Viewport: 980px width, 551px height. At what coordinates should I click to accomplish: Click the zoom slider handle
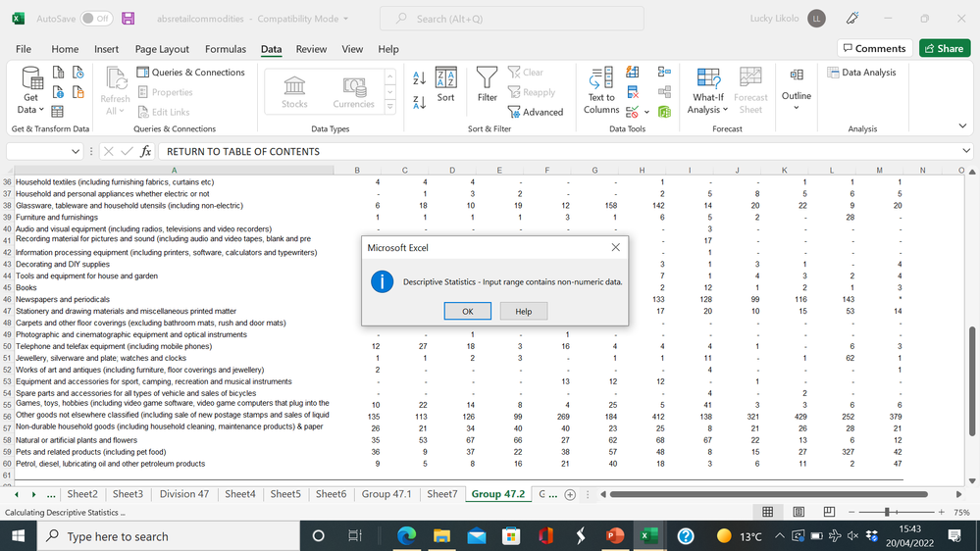886,512
